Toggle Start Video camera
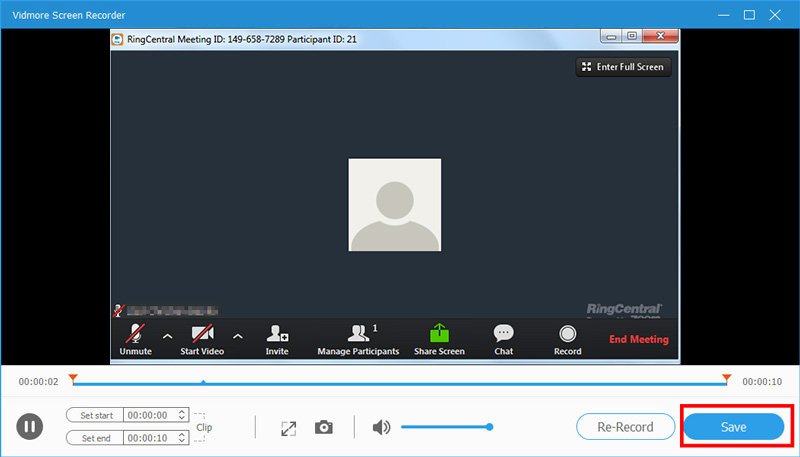 [x=203, y=335]
